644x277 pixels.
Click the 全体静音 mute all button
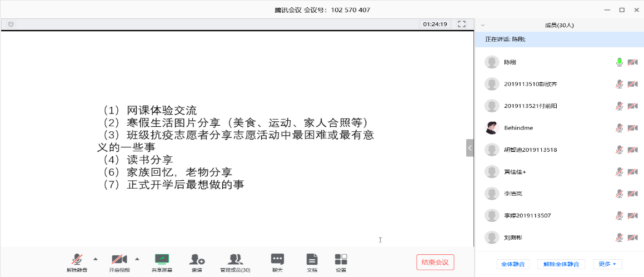point(513,264)
